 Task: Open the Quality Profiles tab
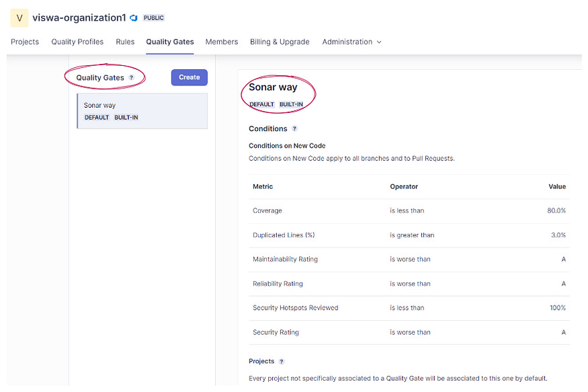[x=77, y=42]
